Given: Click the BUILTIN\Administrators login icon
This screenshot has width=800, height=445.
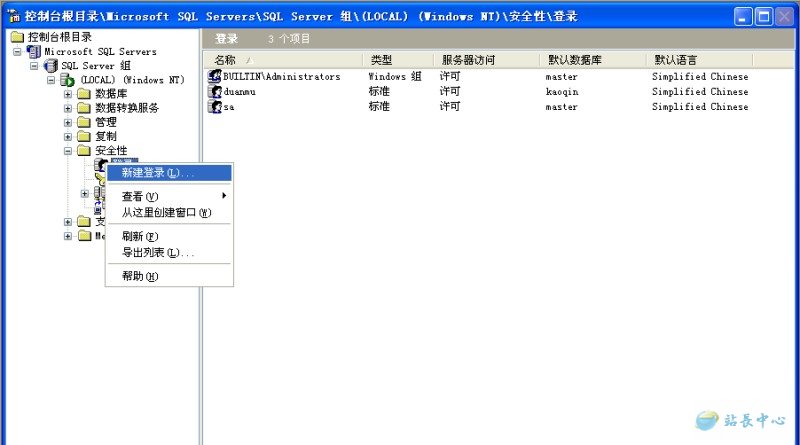Looking at the screenshot, I should click(214, 77).
